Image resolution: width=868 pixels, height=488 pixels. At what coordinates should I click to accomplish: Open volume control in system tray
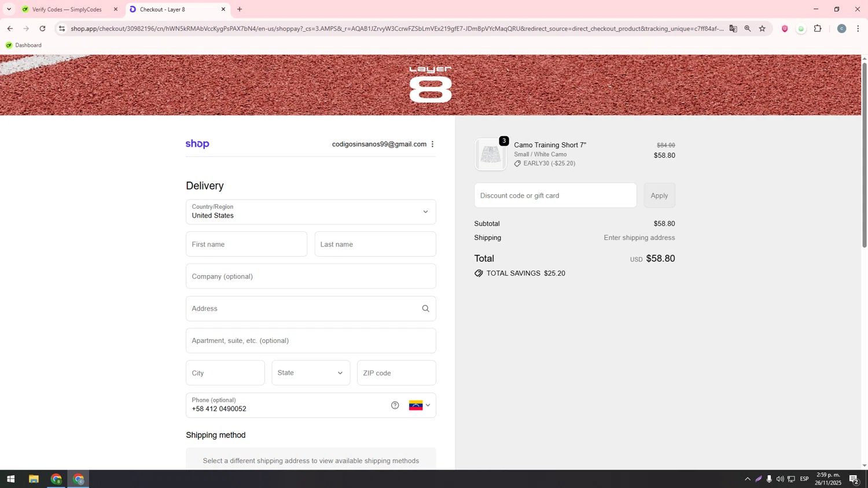(780, 479)
